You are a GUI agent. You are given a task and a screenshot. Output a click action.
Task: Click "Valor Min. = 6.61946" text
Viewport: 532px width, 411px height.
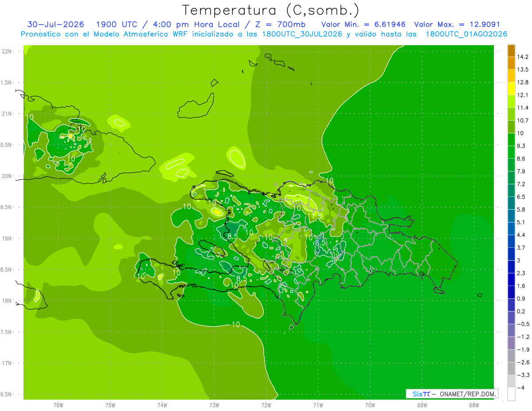(x=364, y=24)
